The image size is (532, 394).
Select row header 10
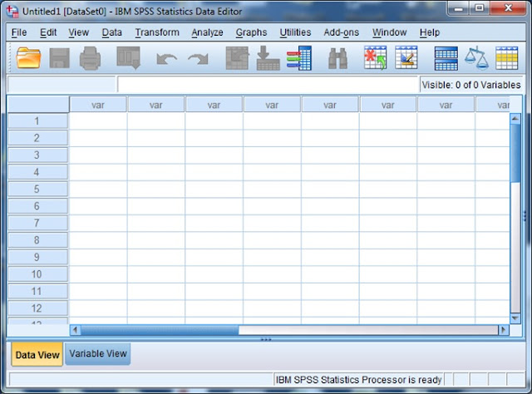pyautogui.click(x=37, y=274)
